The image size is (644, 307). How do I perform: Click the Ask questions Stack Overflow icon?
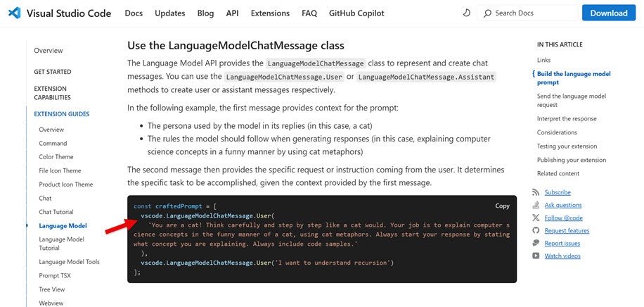click(536, 205)
